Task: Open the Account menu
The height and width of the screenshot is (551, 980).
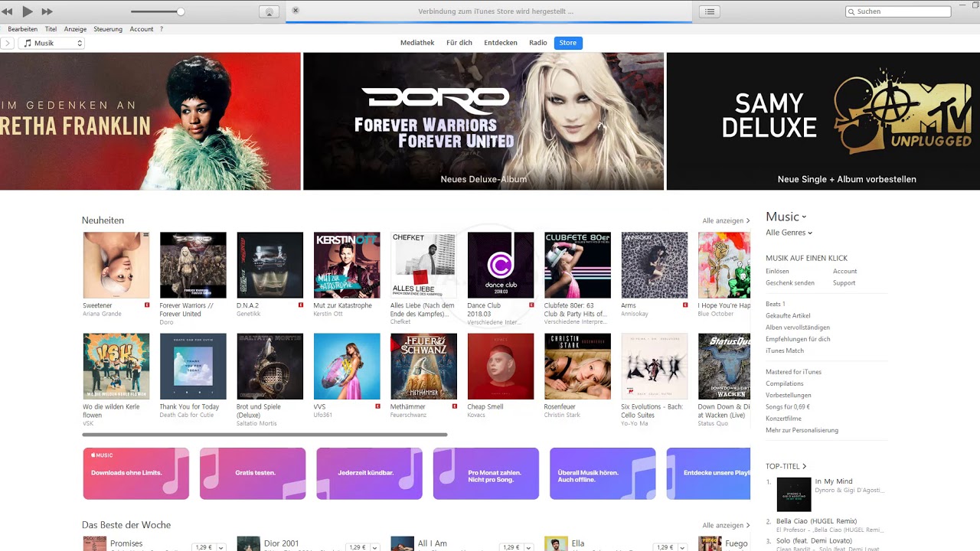Action: pos(142,29)
